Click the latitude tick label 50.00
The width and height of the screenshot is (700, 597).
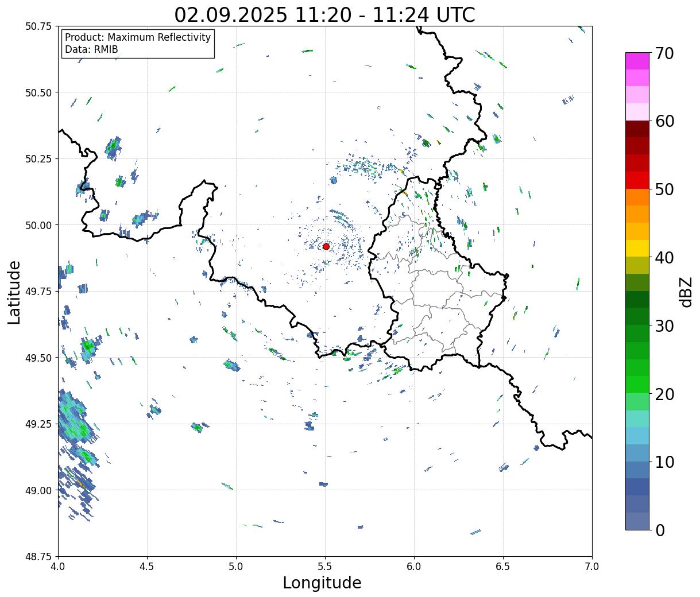(38, 225)
